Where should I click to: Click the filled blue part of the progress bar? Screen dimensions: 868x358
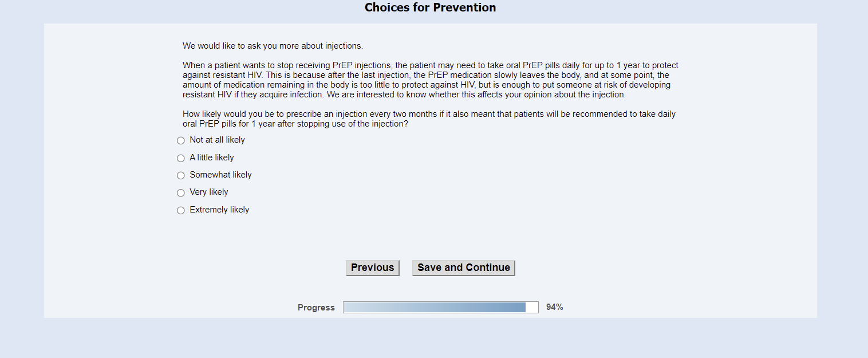435,308
